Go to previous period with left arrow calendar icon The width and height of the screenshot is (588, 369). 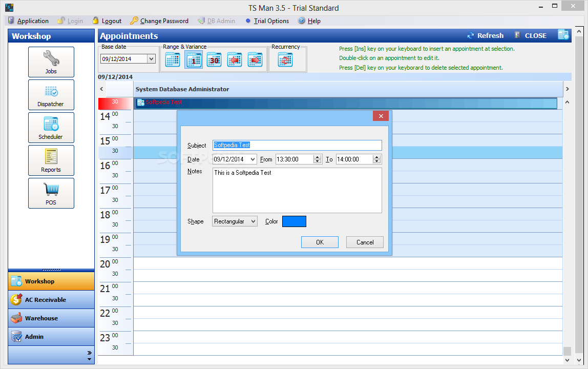click(235, 59)
